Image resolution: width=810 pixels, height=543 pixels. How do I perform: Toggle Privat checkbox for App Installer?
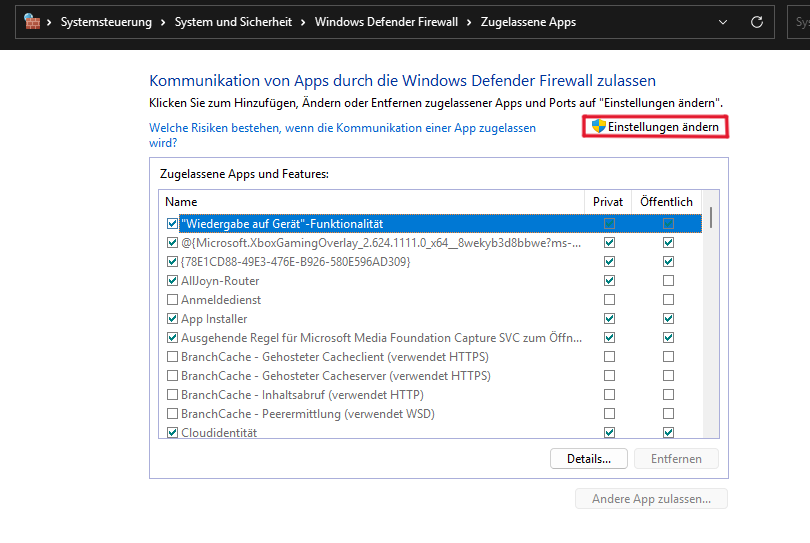[610, 319]
